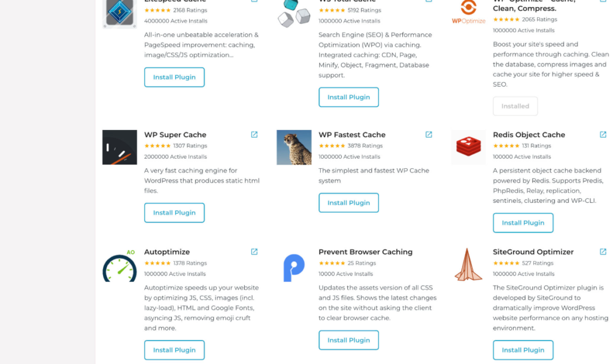
Task: Install the WP Super Cache plugin
Action: pos(174,213)
